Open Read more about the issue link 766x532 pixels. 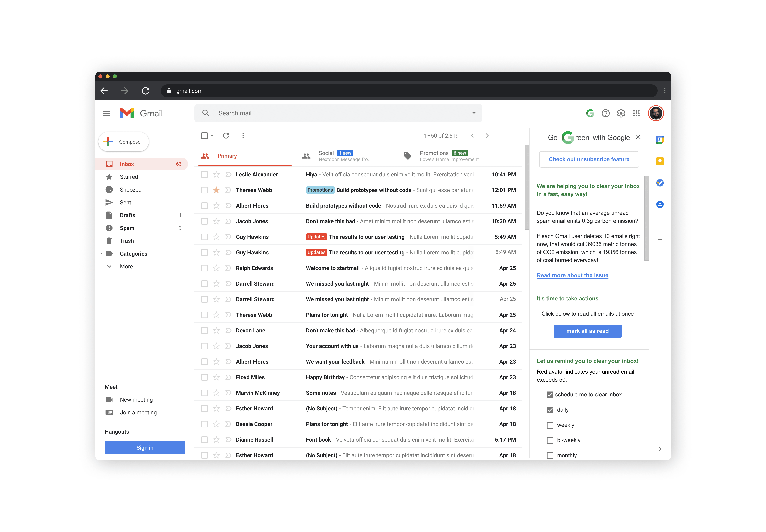[572, 275]
